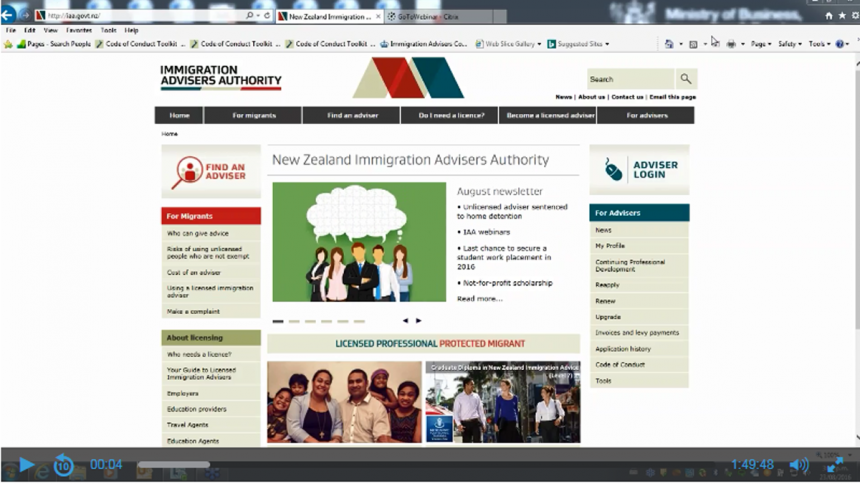This screenshot has height=484, width=860.
Task: Expand the Web Slice Gallery dropdown
Action: tap(539, 44)
